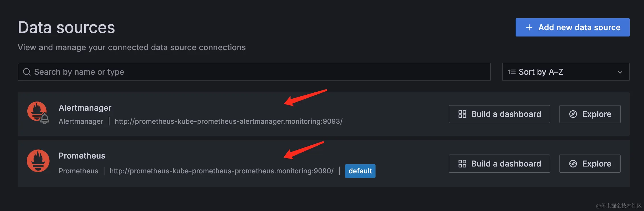
Task: Click compass icon in Alertmanager Explore button
Action: click(x=573, y=114)
